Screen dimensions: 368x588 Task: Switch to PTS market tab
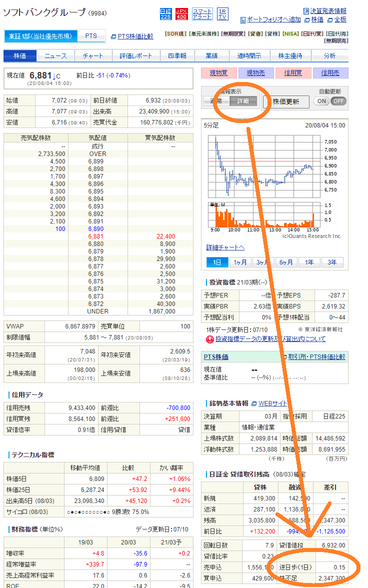(91, 36)
